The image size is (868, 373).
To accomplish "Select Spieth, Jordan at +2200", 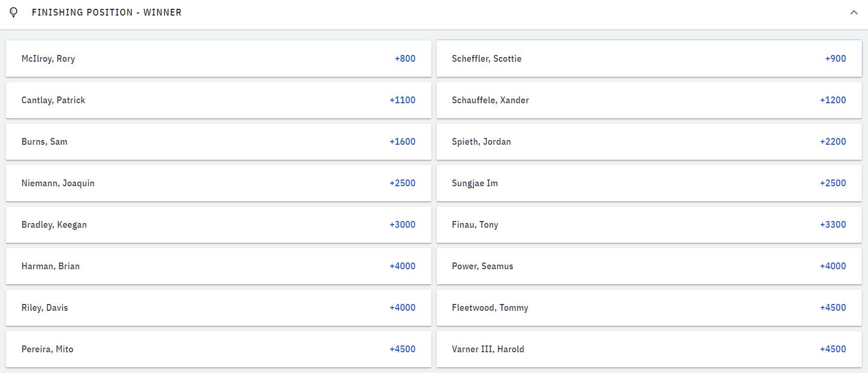I will pyautogui.click(x=649, y=142).
